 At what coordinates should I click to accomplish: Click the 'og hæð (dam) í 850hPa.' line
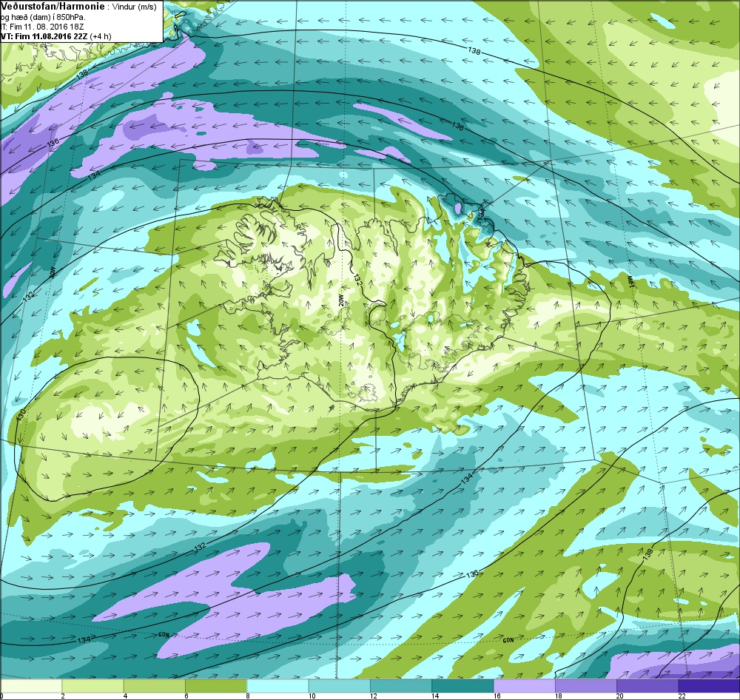44,18
